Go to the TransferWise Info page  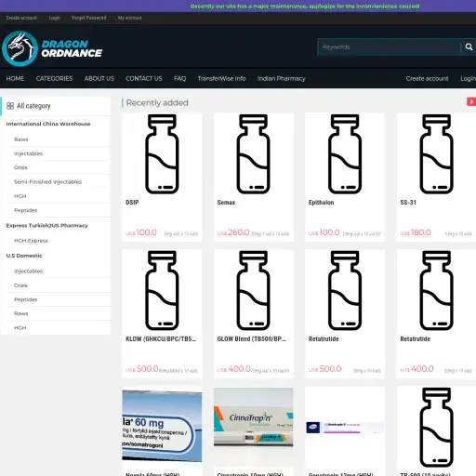[221, 79]
